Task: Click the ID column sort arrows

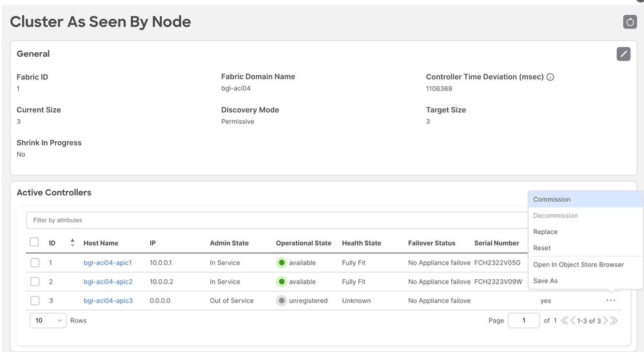Action: [x=72, y=243]
